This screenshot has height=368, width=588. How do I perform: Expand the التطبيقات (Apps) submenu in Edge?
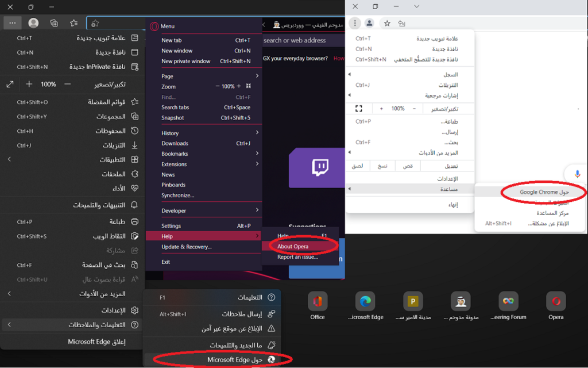tap(72, 160)
